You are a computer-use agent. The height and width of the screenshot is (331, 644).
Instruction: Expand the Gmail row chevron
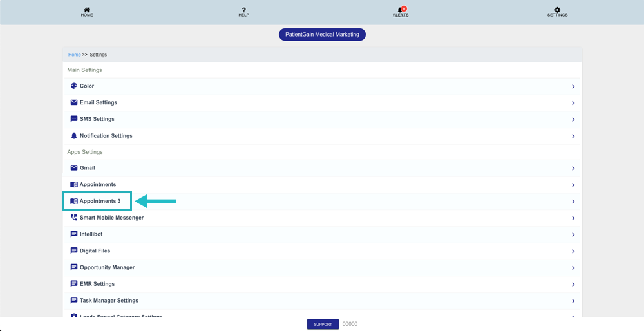(573, 168)
